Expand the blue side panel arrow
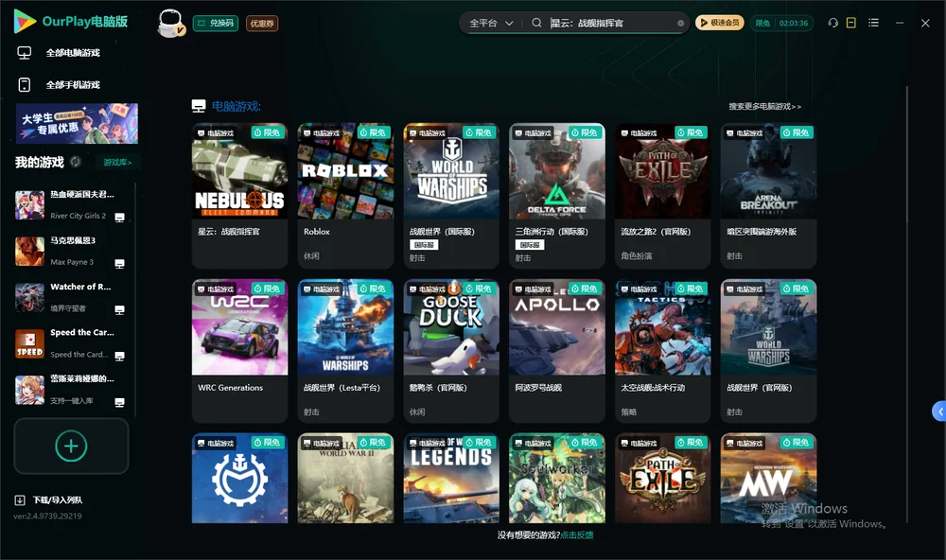This screenshot has height=560, width=946. 939,411
